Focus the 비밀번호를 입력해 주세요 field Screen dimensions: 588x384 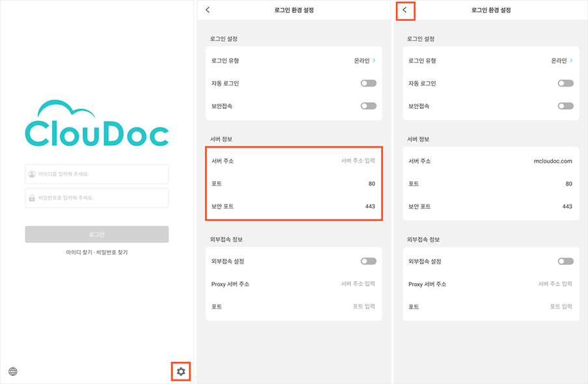[x=97, y=198]
